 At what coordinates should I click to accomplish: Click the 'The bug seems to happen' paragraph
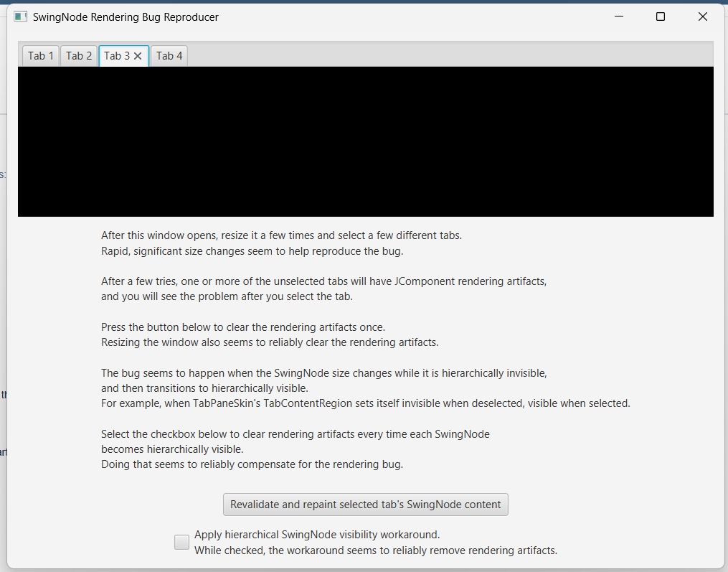[323, 373]
